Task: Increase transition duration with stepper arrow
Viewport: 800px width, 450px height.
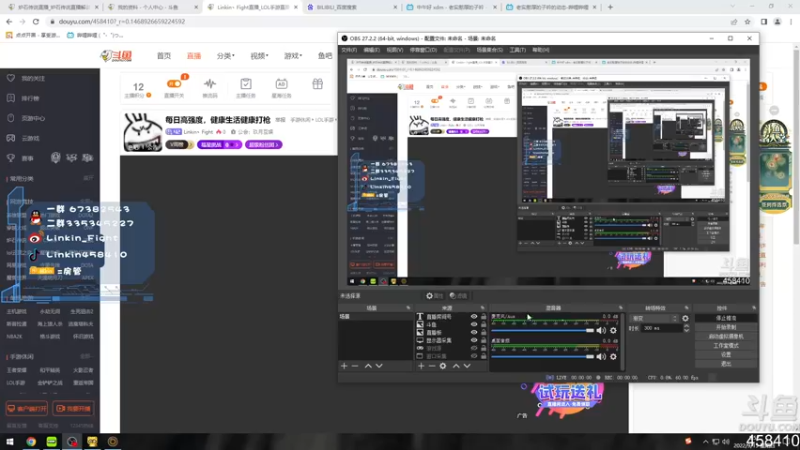Action: tap(686, 326)
